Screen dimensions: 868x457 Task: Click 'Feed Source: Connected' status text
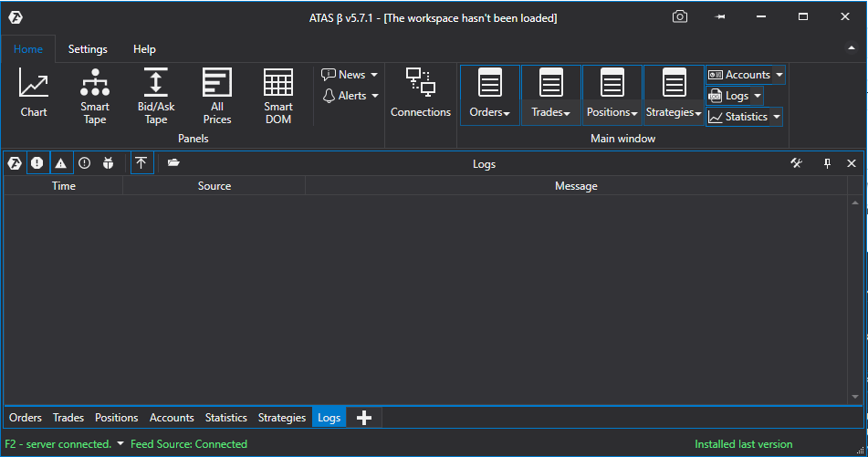click(x=189, y=443)
